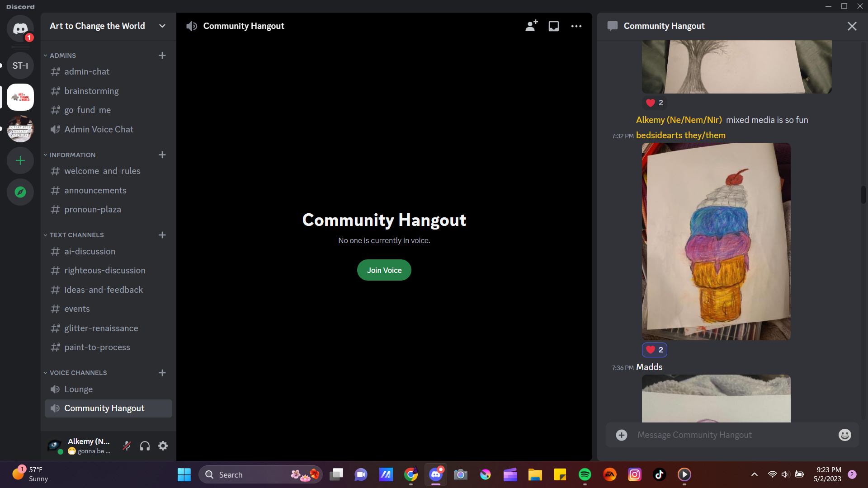Click the Join Voice button
This screenshot has width=868, height=488.
[384, 270]
